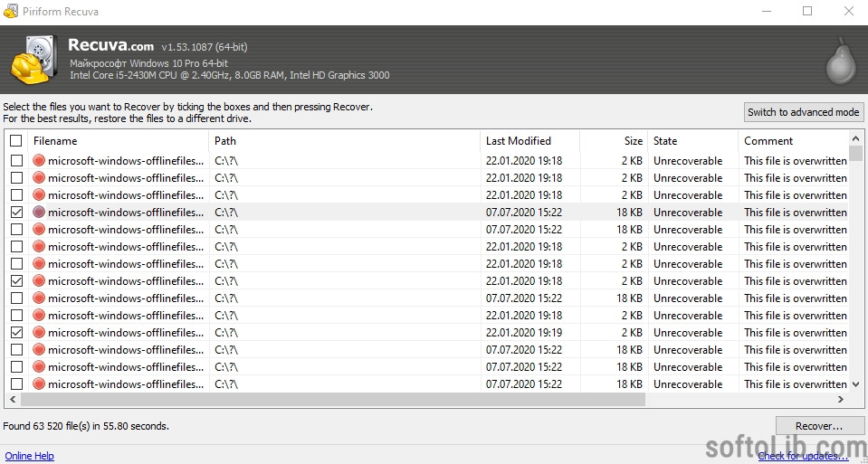This screenshot has width=868, height=464.
Task: Switch to advanced mode
Action: click(803, 112)
